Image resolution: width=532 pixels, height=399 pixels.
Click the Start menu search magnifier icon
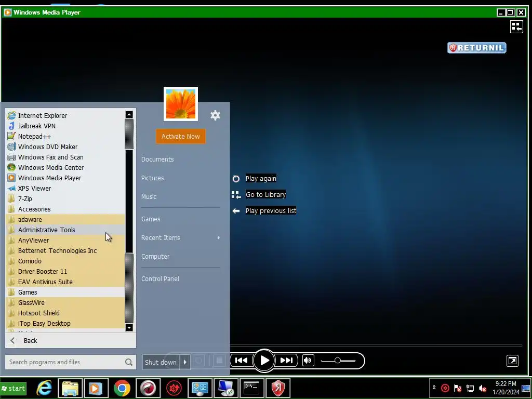point(129,362)
